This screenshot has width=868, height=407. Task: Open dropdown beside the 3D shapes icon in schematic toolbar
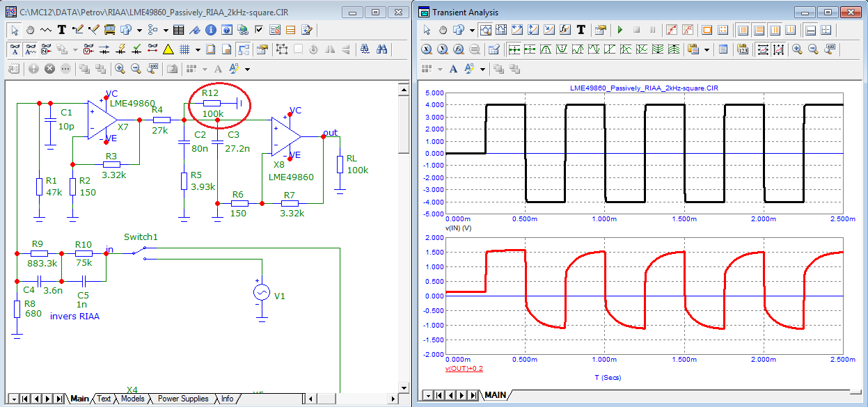pyautogui.click(x=139, y=30)
